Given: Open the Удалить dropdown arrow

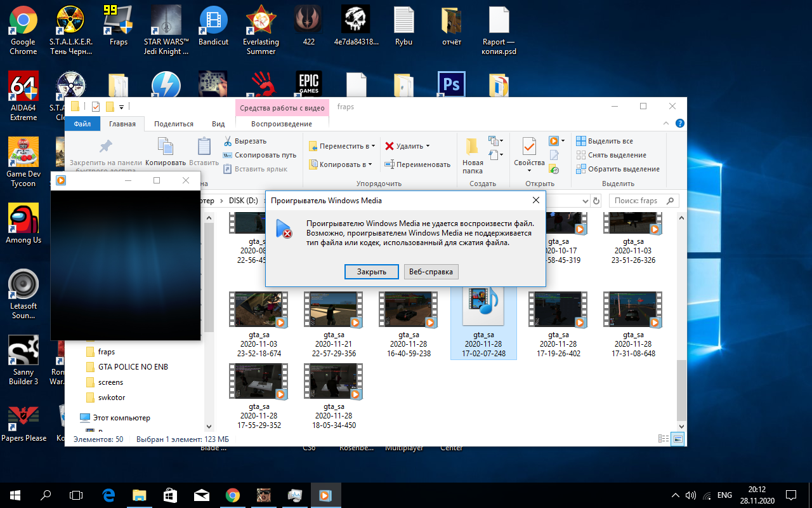Looking at the screenshot, I should click(428, 146).
